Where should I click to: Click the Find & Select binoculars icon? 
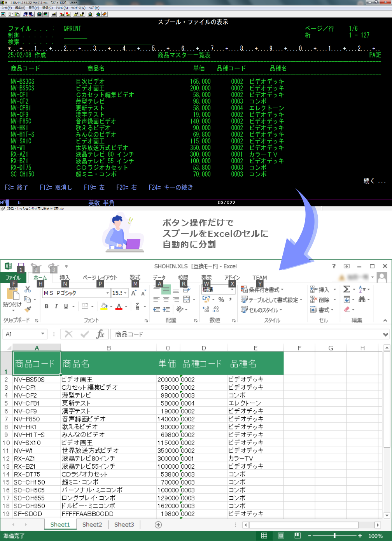[362, 299]
